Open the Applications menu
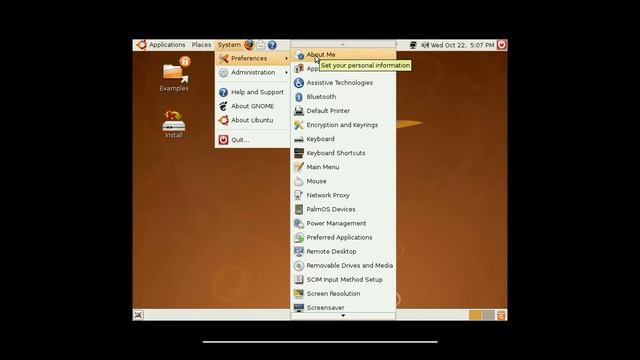 [x=167, y=45]
